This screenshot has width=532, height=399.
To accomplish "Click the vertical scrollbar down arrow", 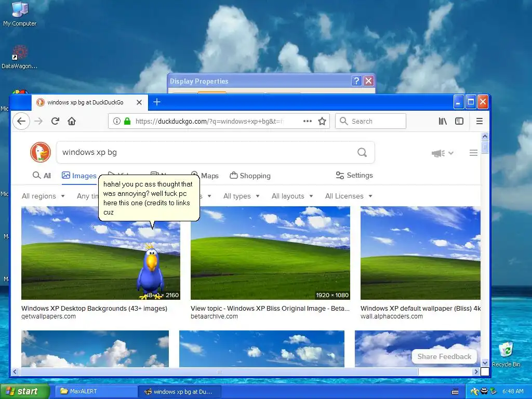I will tap(485, 363).
